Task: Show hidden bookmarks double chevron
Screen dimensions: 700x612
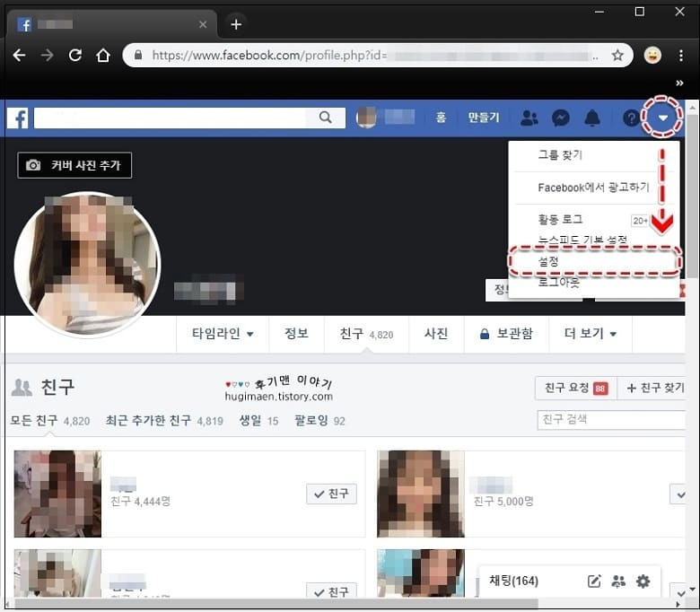Action: click(679, 83)
